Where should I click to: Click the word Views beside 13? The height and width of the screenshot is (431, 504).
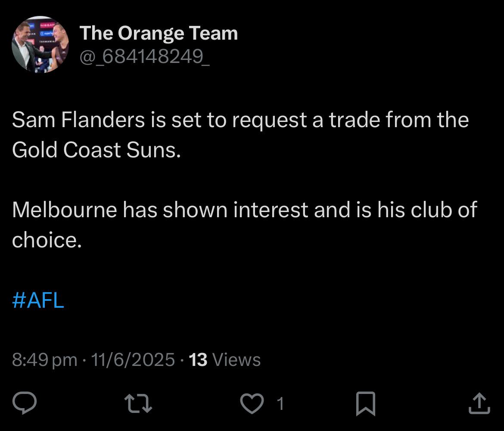(x=236, y=359)
